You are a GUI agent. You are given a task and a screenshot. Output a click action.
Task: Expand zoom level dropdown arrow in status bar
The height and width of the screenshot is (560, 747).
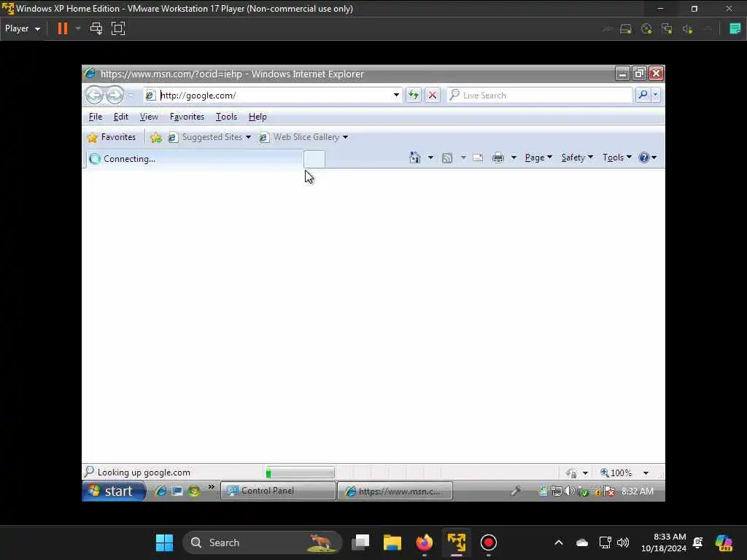pyautogui.click(x=646, y=472)
